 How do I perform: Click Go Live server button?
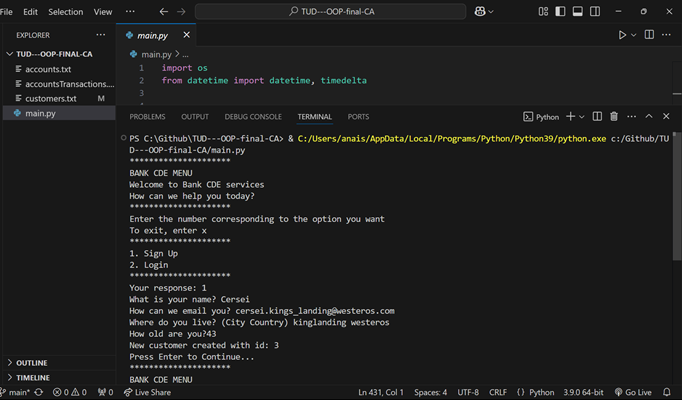[633, 392]
